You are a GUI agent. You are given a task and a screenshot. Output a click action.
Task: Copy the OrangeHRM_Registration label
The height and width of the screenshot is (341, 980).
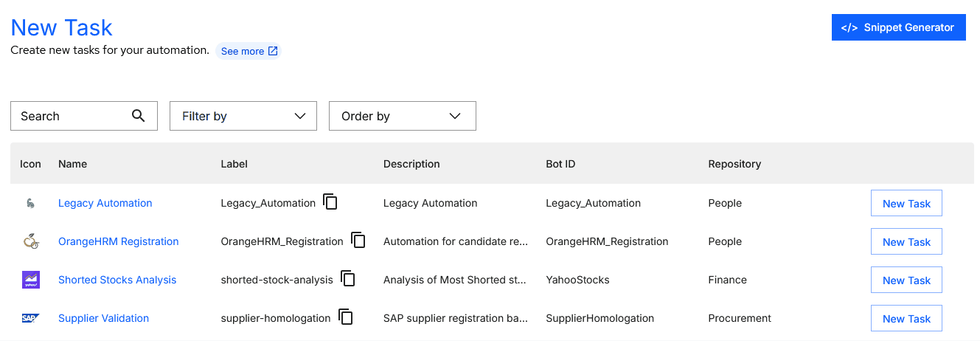pos(358,241)
